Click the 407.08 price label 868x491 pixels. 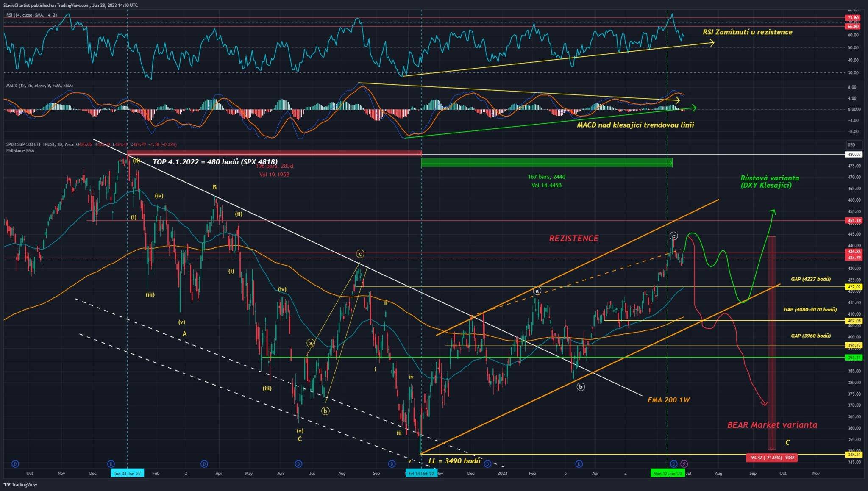[854, 321]
